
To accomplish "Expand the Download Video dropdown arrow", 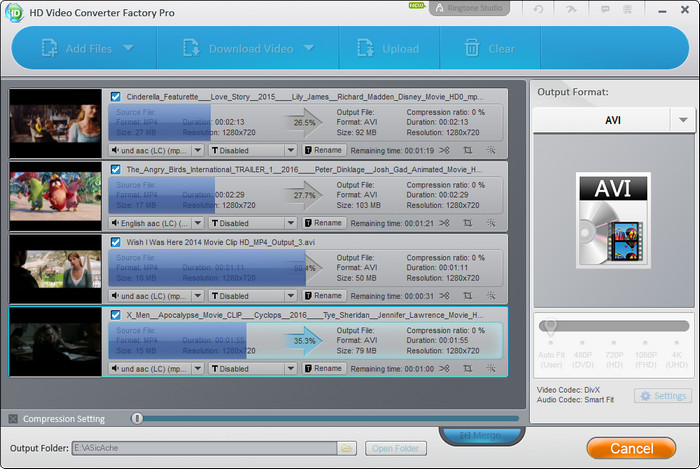I will point(309,48).
